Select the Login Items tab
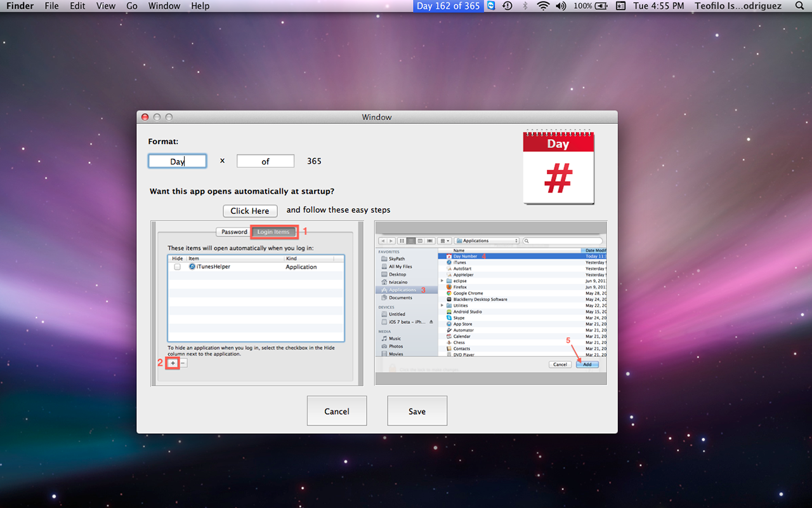 point(273,232)
